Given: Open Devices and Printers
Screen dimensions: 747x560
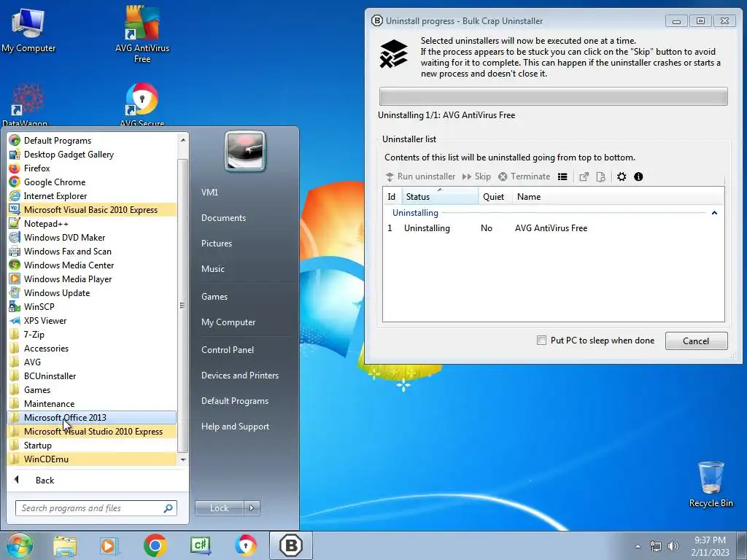Looking at the screenshot, I should pyautogui.click(x=240, y=376).
